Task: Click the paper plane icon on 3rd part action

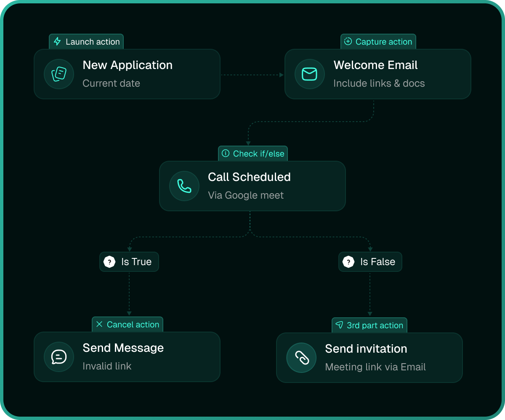Action: click(339, 325)
